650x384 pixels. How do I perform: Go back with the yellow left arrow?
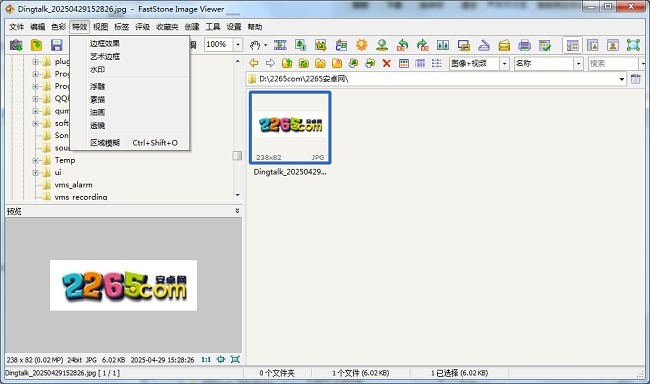click(254, 63)
